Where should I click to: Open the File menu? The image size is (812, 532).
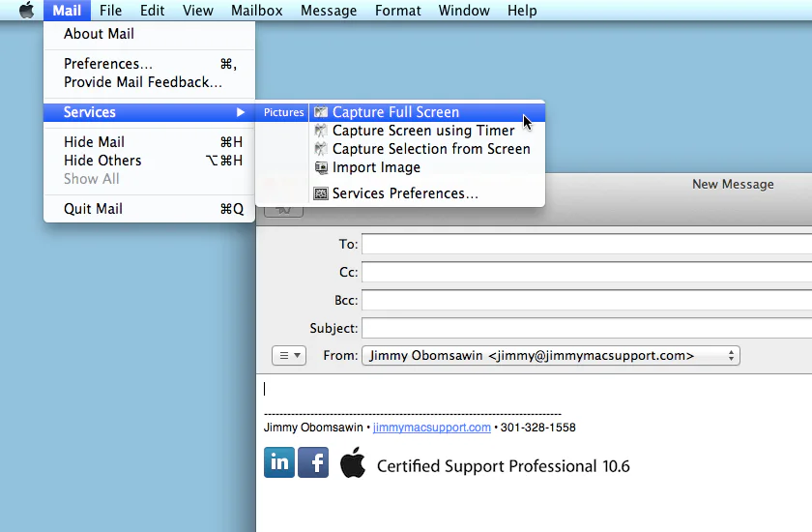pyautogui.click(x=110, y=11)
